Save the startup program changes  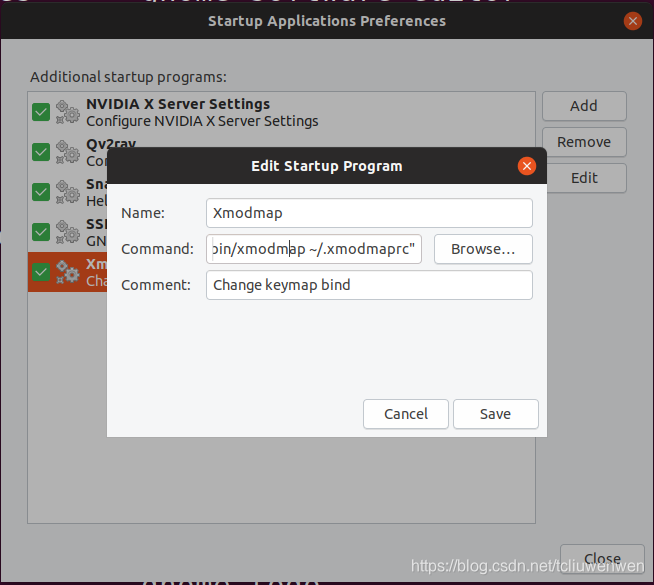point(496,414)
